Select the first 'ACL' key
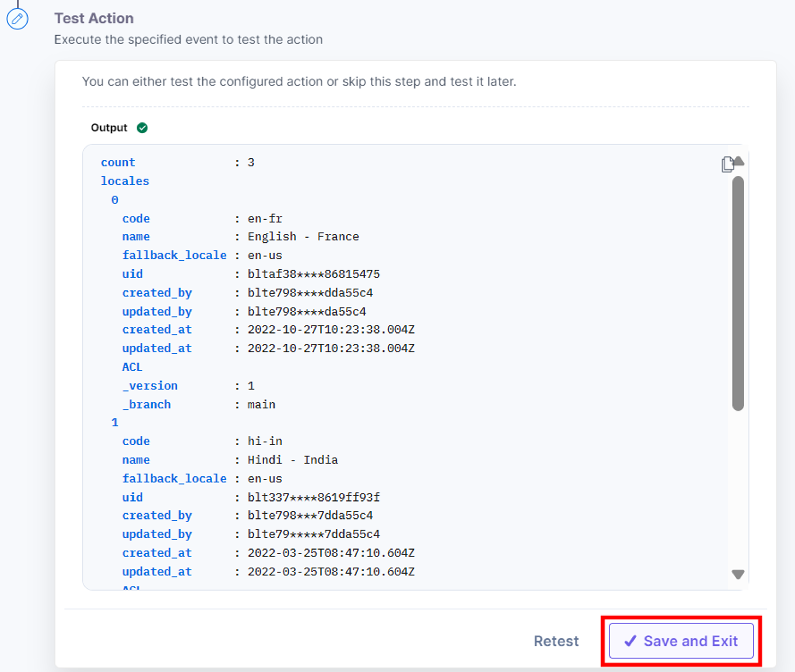 (132, 367)
